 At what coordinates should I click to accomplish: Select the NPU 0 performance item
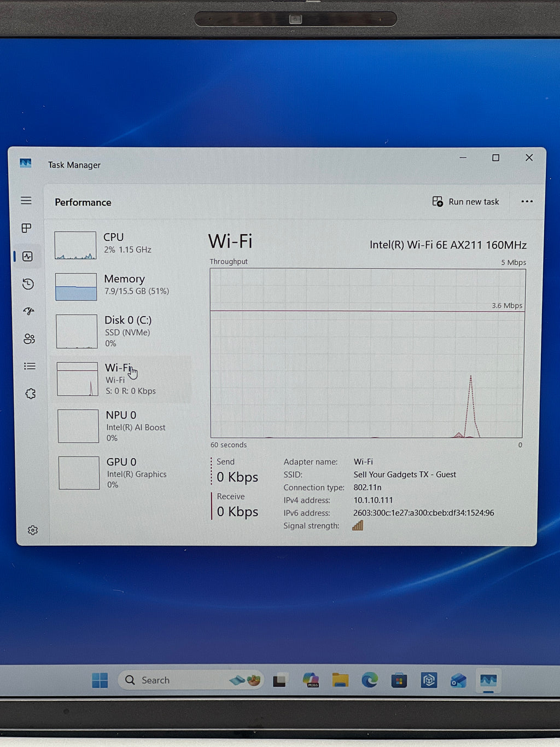click(x=123, y=426)
